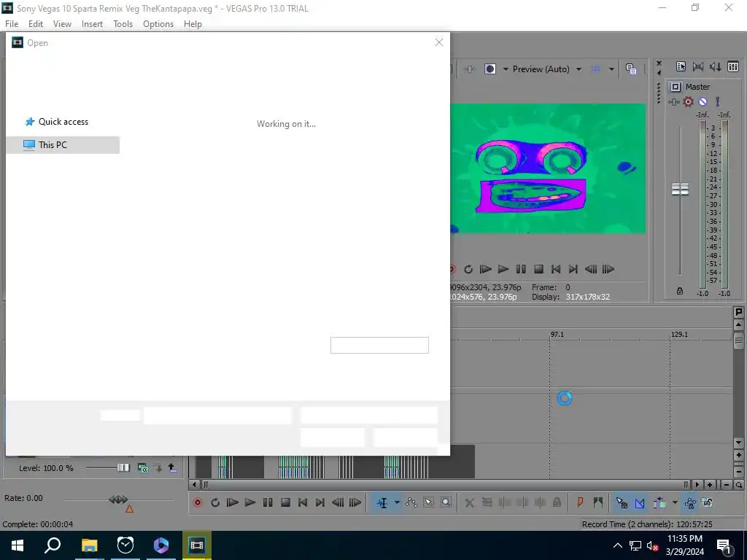The image size is (747, 560).
Task: Toggle Lock Envelopes to Events
Action: pyautogui.click(x=690, y=502)
